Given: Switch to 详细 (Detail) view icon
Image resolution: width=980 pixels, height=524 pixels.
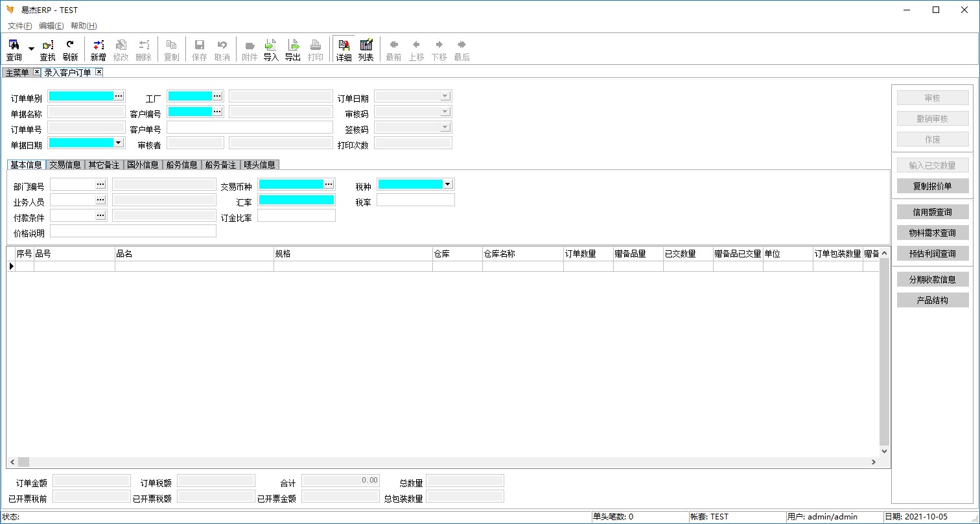Looking at the screenshot, I should click(x=344, y=49).
